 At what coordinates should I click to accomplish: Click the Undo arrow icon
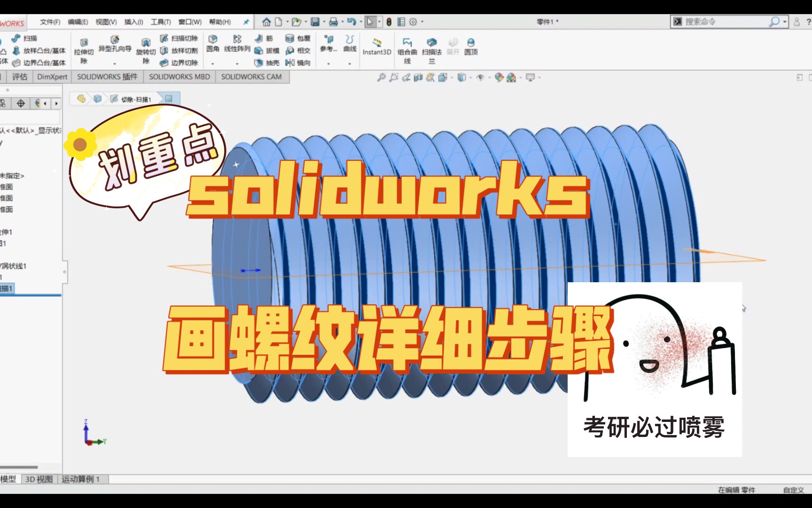(351, 22)
